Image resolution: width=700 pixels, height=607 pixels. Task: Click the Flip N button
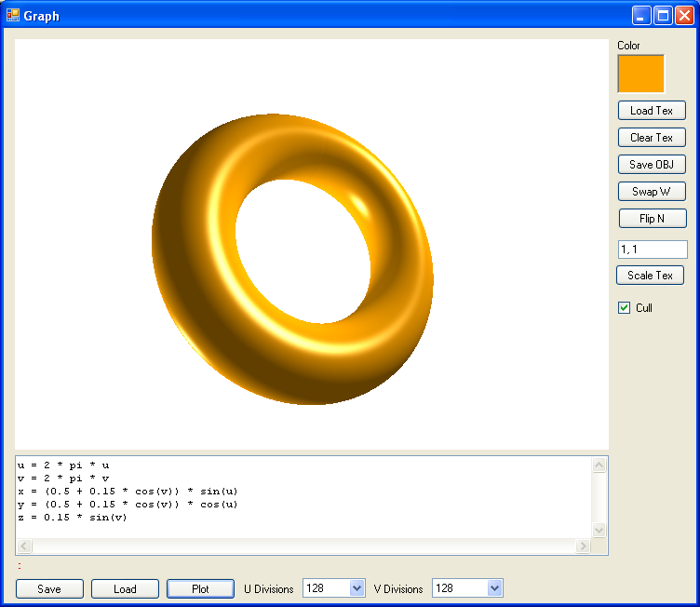(652, 219)
